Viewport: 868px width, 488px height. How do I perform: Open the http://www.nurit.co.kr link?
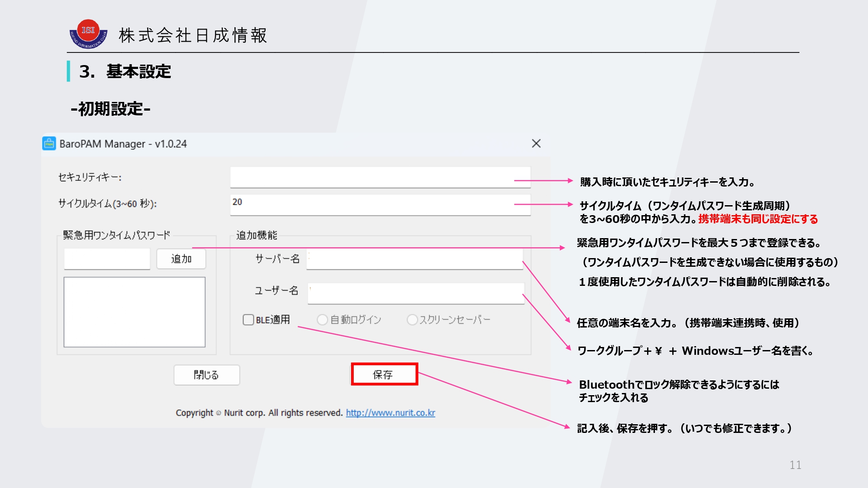[x=391, y=413]
